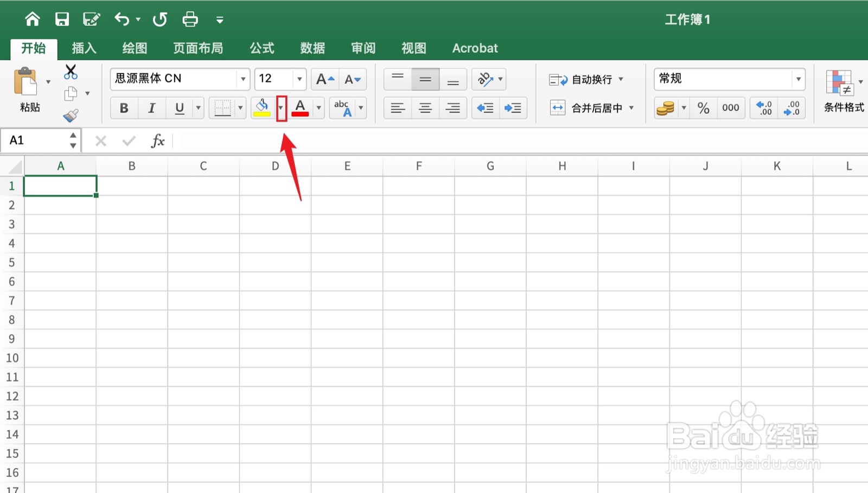Open 条件格式 conditional formatting

coord(844,91)
